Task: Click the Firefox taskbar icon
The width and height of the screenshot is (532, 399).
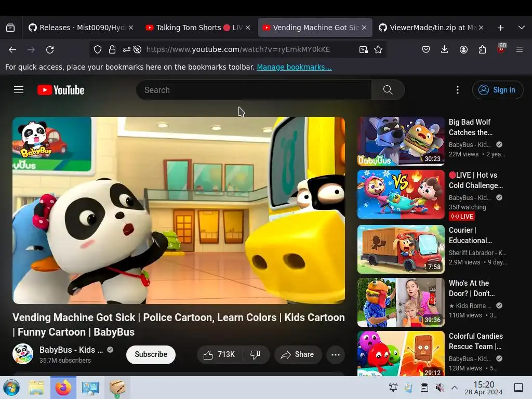Action: (63, 388)
